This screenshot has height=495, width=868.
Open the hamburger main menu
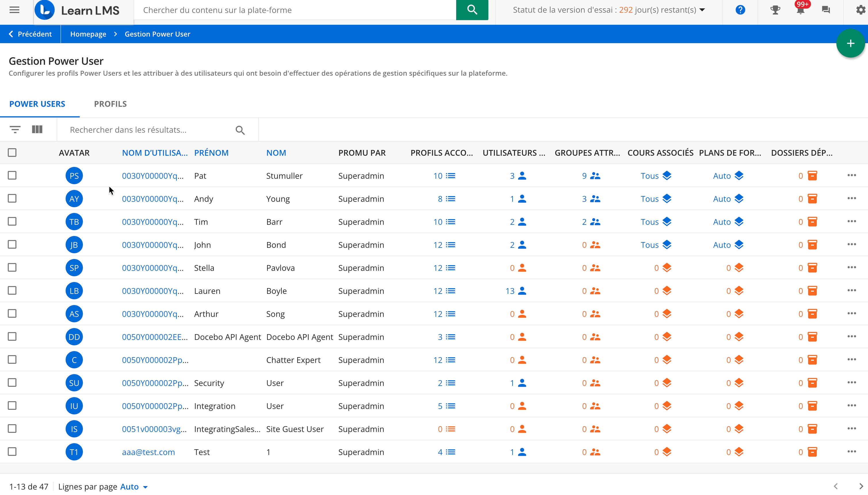[x=14, y=10]
